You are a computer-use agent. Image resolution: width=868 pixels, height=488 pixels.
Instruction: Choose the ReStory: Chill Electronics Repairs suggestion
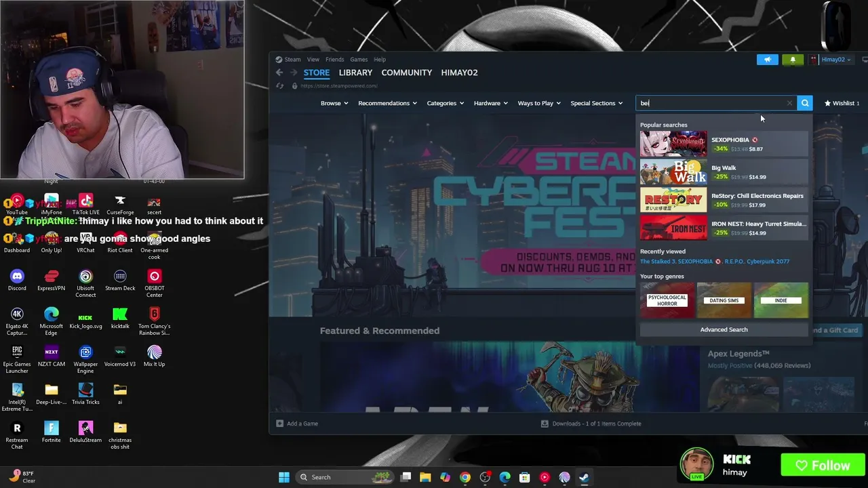(x=724, y=200)
